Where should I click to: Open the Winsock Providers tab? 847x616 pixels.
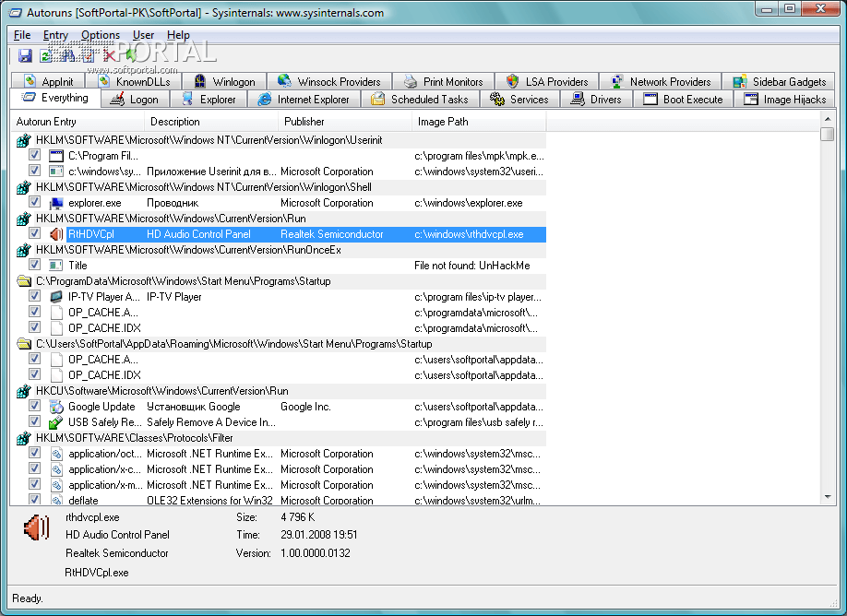329,81
